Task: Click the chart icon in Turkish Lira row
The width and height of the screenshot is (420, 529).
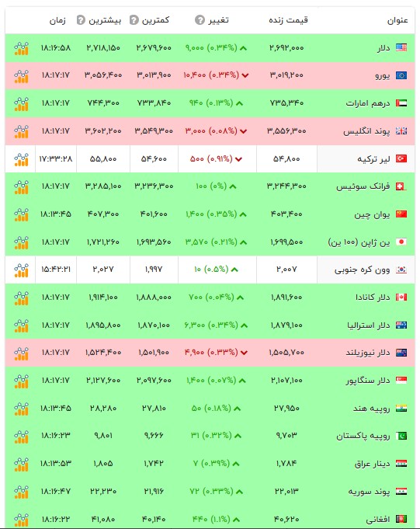Action: [x=21, y=159]
